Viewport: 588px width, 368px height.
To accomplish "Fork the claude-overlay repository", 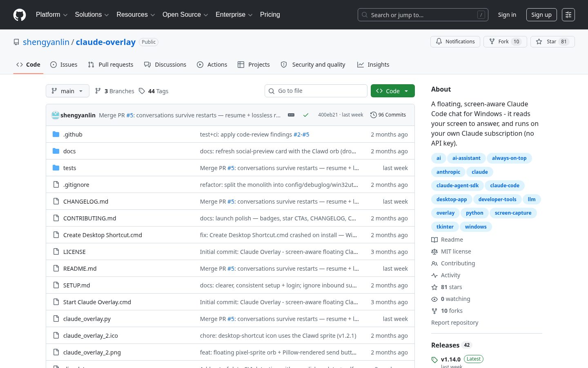I will (x=505, y=42).
